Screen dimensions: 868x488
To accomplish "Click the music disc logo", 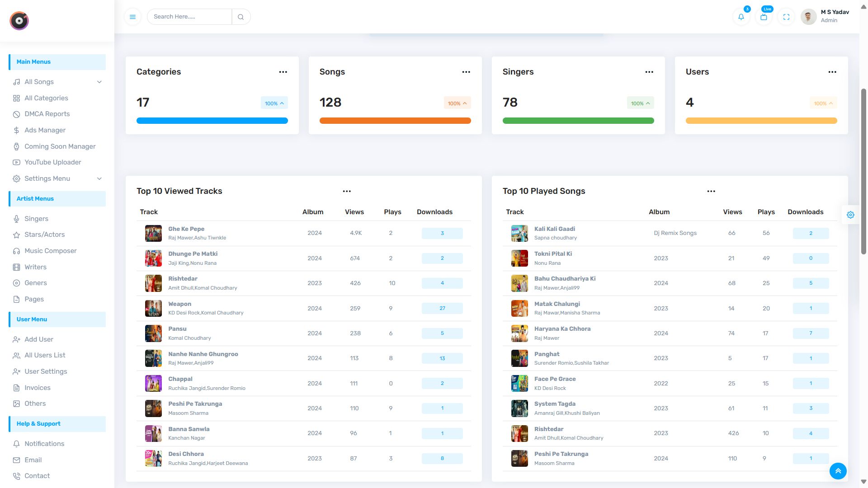I will coord(19,21).
